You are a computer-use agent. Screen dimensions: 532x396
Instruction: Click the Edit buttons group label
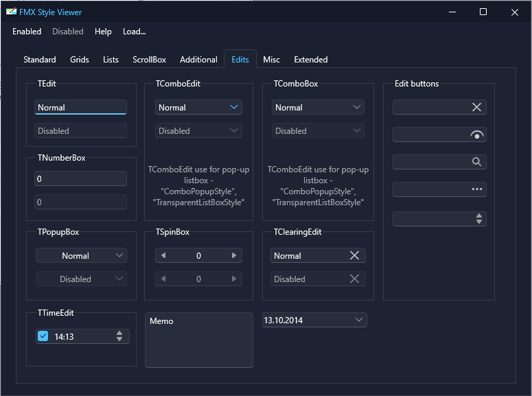[417, 84]
